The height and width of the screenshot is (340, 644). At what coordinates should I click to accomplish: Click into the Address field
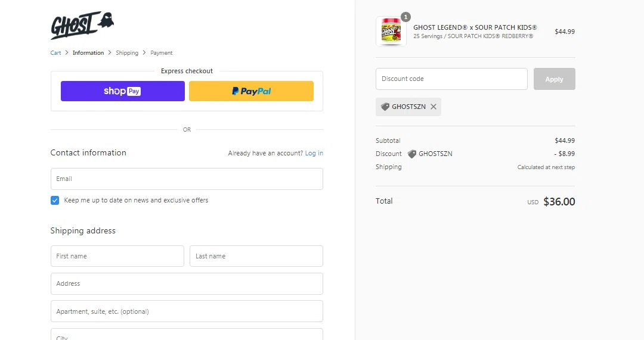(187, 283)
